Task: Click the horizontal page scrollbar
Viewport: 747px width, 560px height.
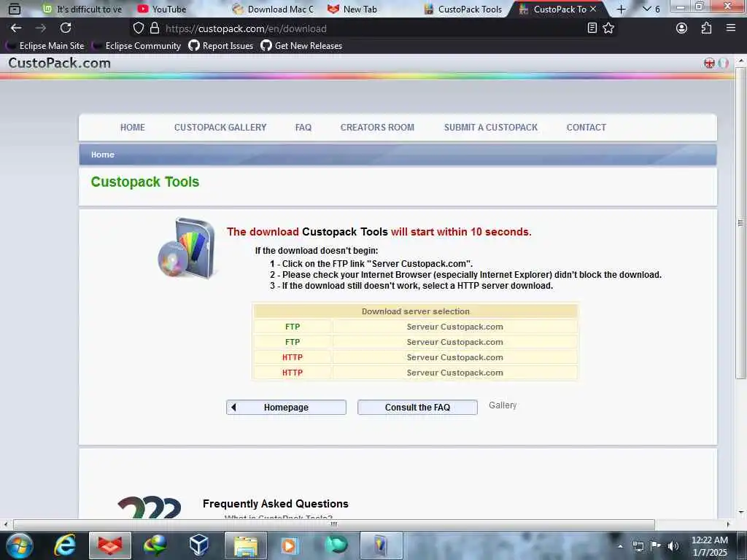Action: pyautogui.click(x=333, y=524)
